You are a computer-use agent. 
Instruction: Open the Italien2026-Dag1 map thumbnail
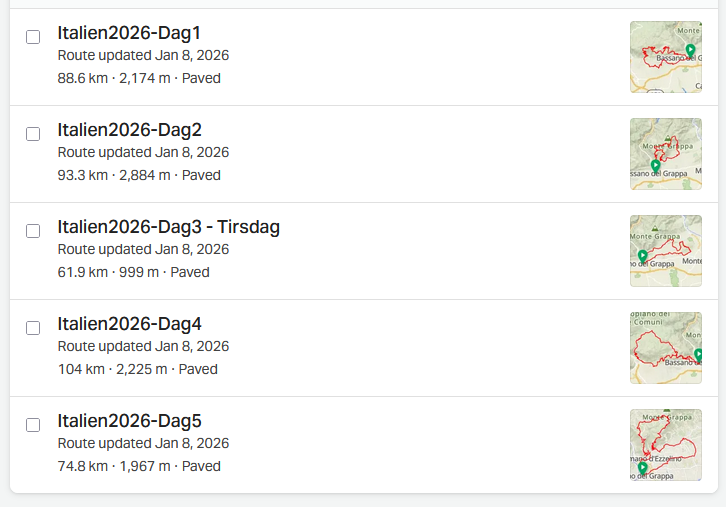[x=665, y=57]
